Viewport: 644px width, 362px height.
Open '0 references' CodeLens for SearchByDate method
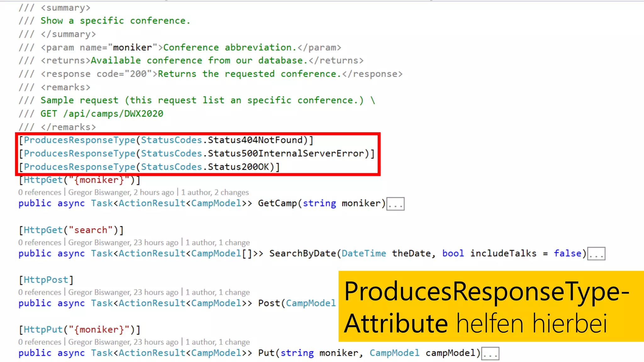[x=40, y=243]
